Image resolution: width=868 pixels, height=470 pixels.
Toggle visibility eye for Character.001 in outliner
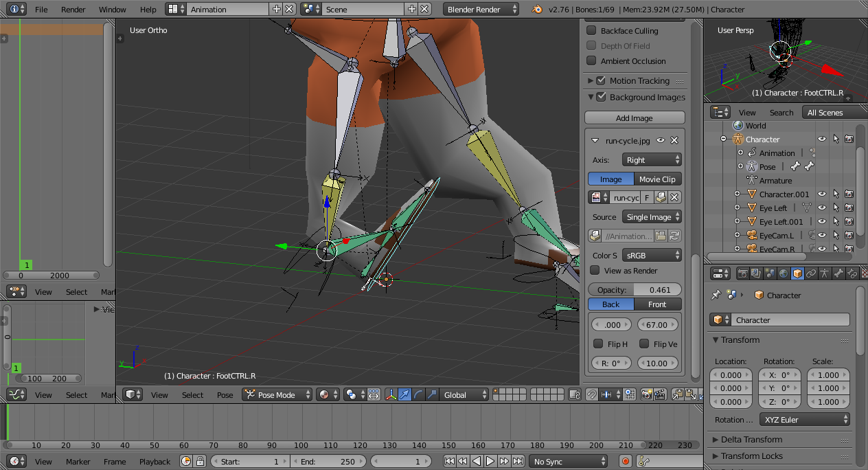coord(821,194)
